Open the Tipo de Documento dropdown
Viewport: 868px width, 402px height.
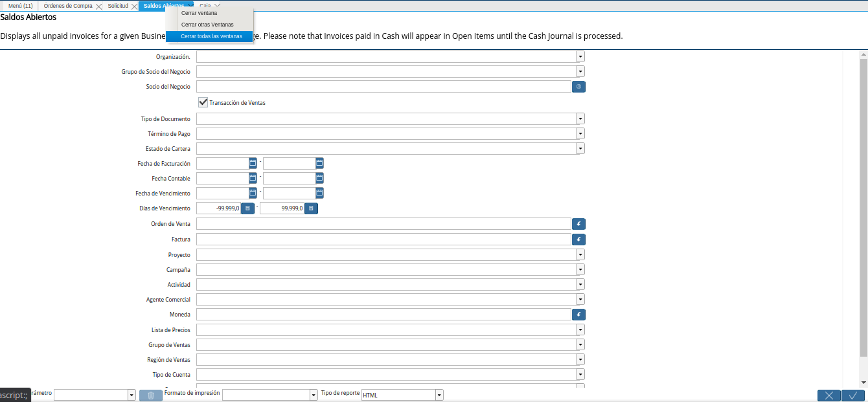[580, 119]
